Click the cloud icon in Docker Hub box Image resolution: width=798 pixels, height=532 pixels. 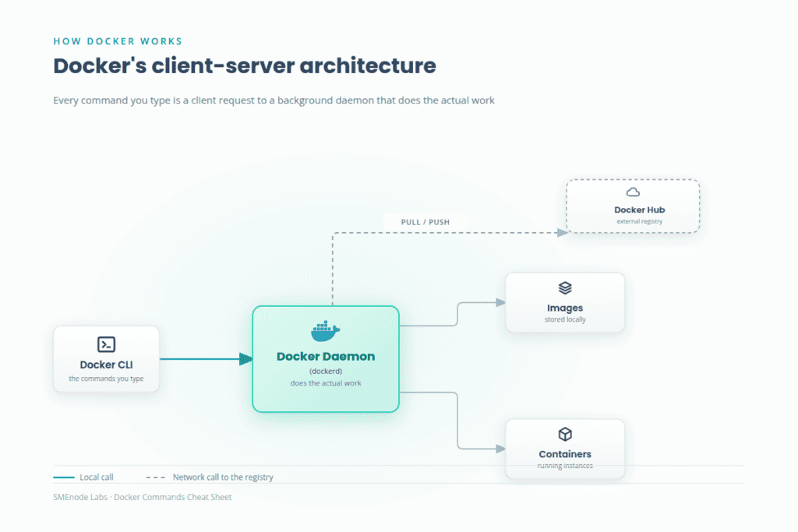pos(633,192)
